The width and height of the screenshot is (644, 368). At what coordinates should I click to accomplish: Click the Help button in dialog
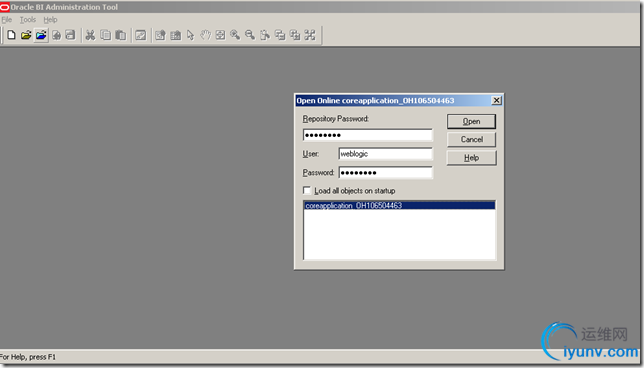pyautogui.click(x=471, y=158)
